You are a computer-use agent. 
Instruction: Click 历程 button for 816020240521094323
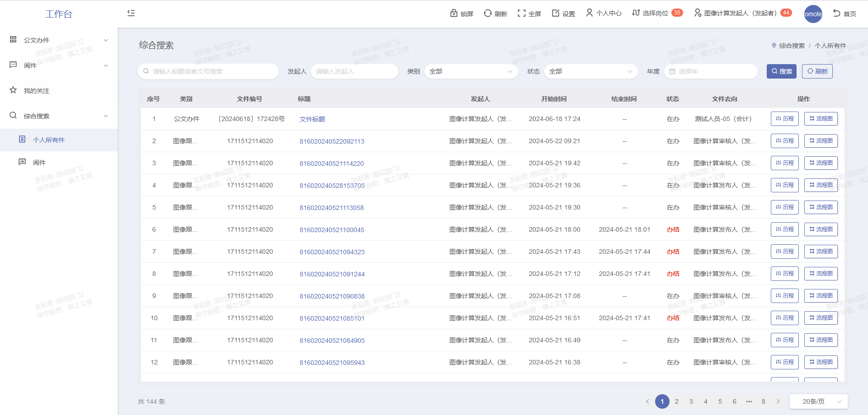pyautogui.click(x=784, y=252)
